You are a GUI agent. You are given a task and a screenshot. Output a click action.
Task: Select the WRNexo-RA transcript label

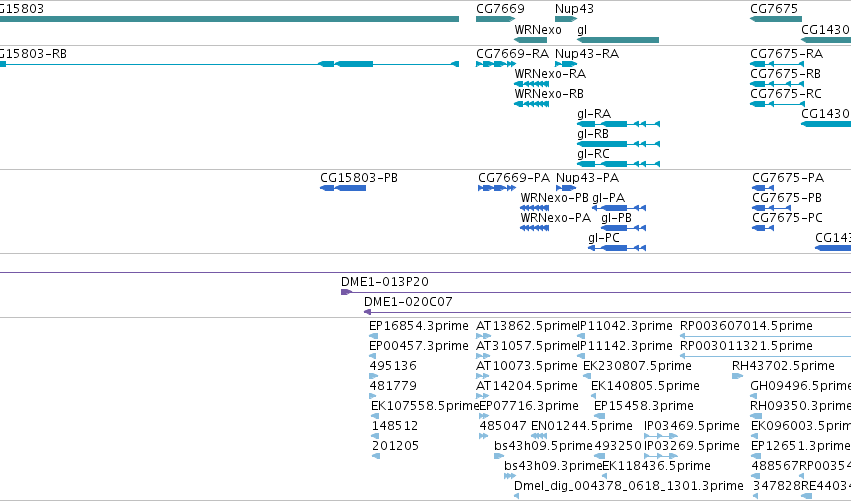coord(550,74)
